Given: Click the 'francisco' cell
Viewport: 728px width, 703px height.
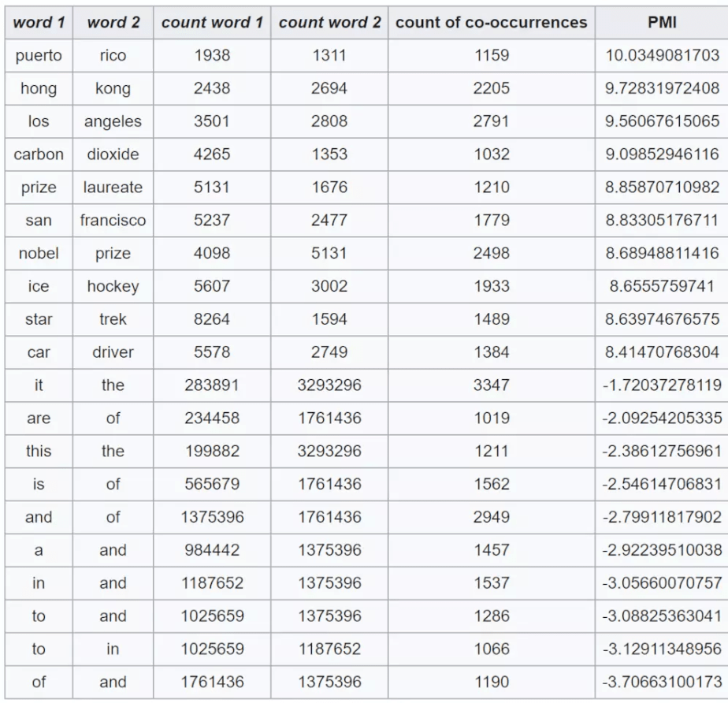Looking at the screenshot, I should pos(113,220).
